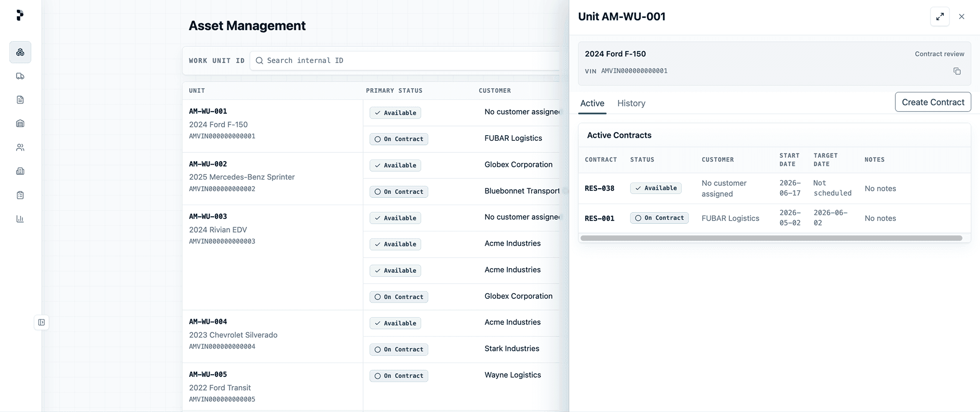The height and width of the screenshot is (412, 980).
Task: Select unit AM-WU-005 in the table
Action: tap(208, 374)
